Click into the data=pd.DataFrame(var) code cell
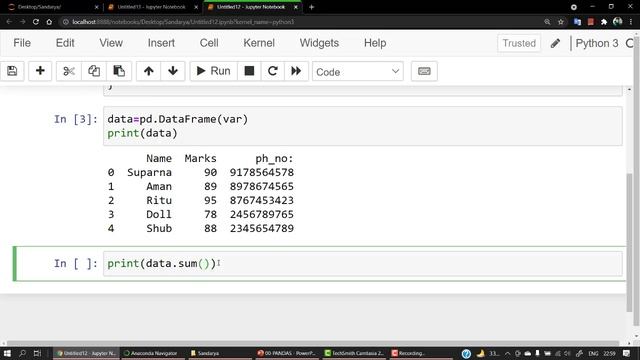 (x=363, y=126)
